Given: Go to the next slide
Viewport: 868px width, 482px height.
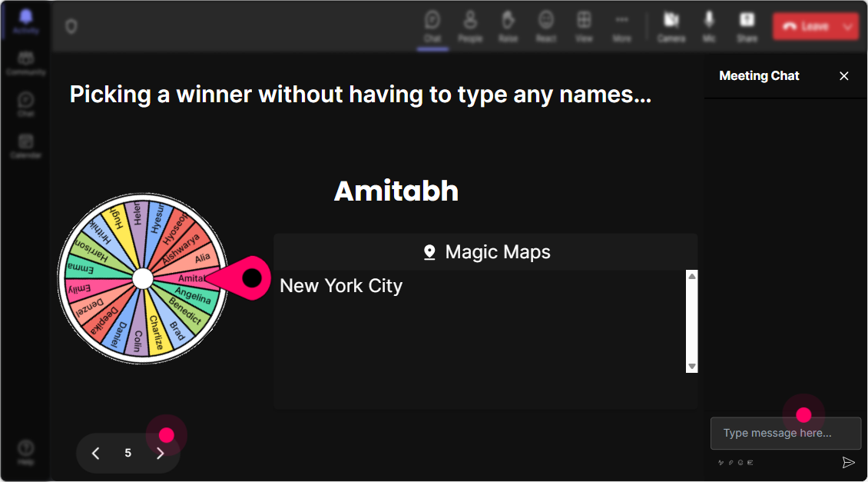Looking at the screenshot, I should point(160,454).
